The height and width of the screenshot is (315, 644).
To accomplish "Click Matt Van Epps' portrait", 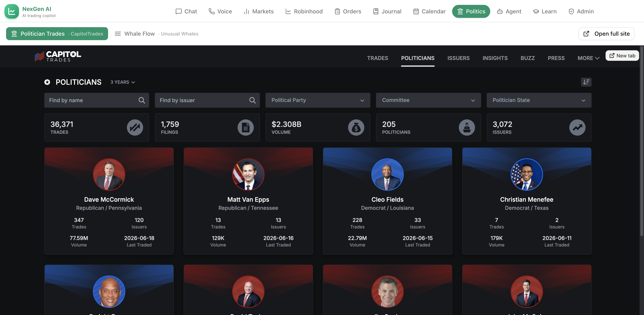I will coord(248,174).
